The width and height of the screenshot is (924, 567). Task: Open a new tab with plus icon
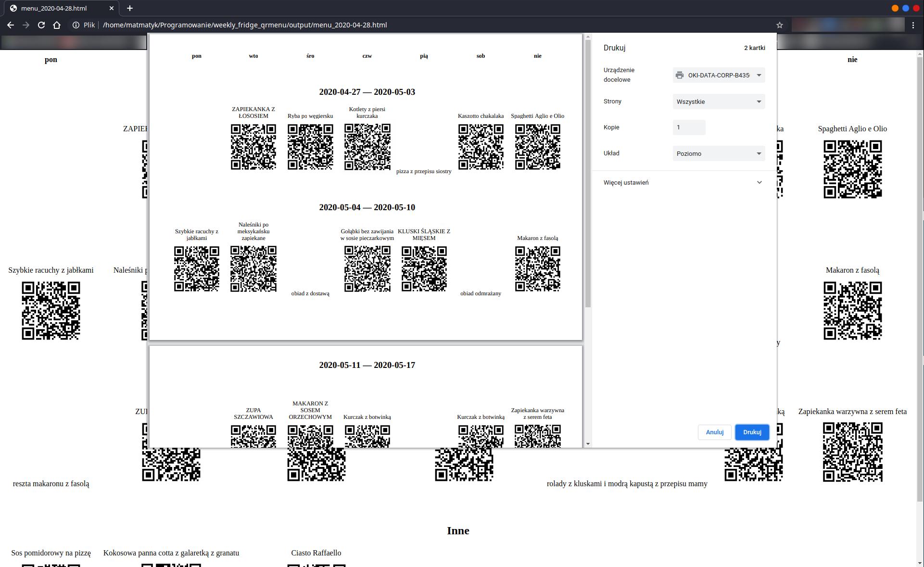point(130,8)
